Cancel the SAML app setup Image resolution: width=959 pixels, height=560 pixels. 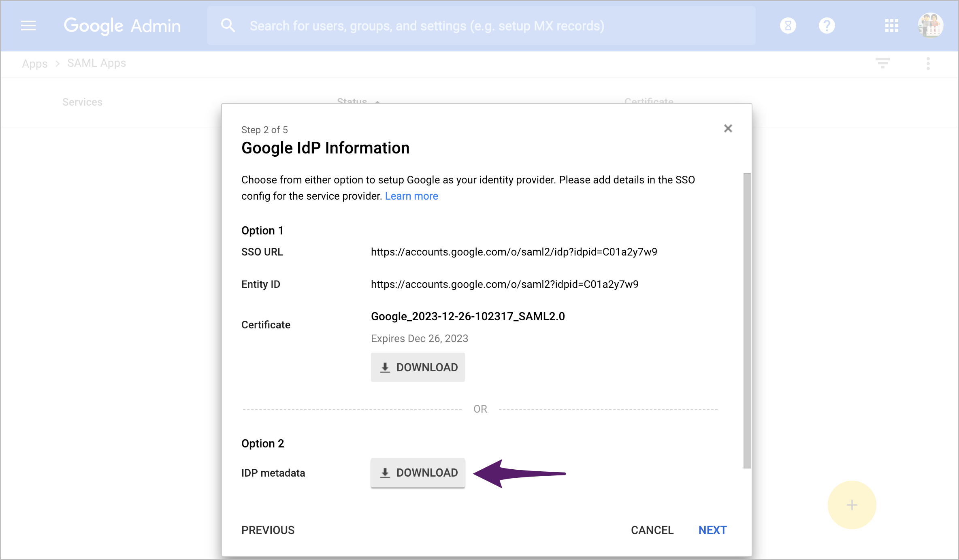click(x=652, y=530)
